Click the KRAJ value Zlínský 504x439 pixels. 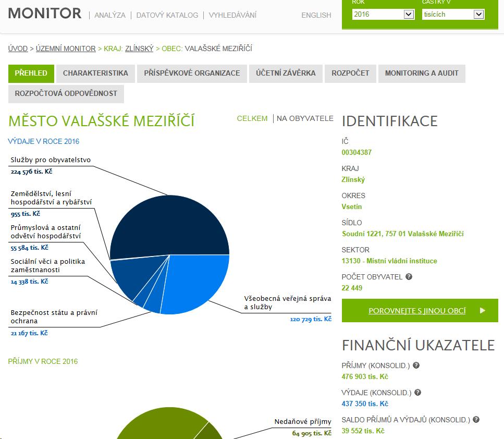(353, 179)
